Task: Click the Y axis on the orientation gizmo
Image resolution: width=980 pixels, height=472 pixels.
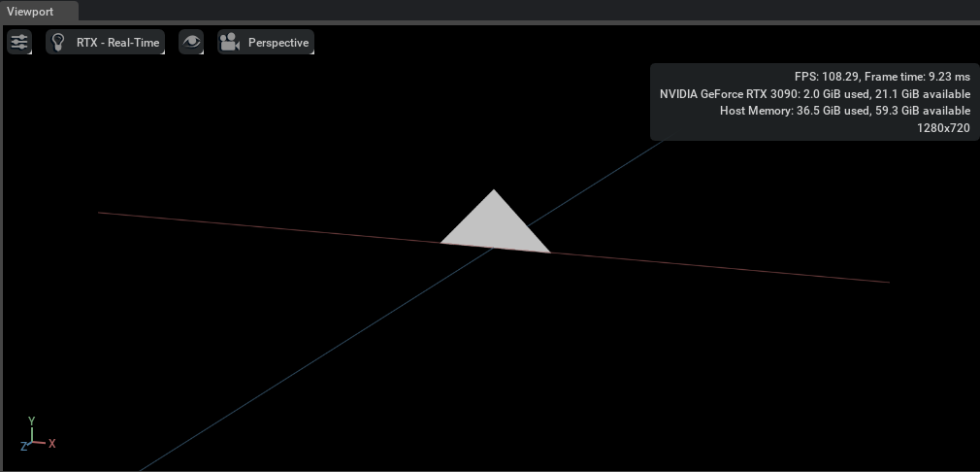Action: pyautogui.click(x=32, y=422)
